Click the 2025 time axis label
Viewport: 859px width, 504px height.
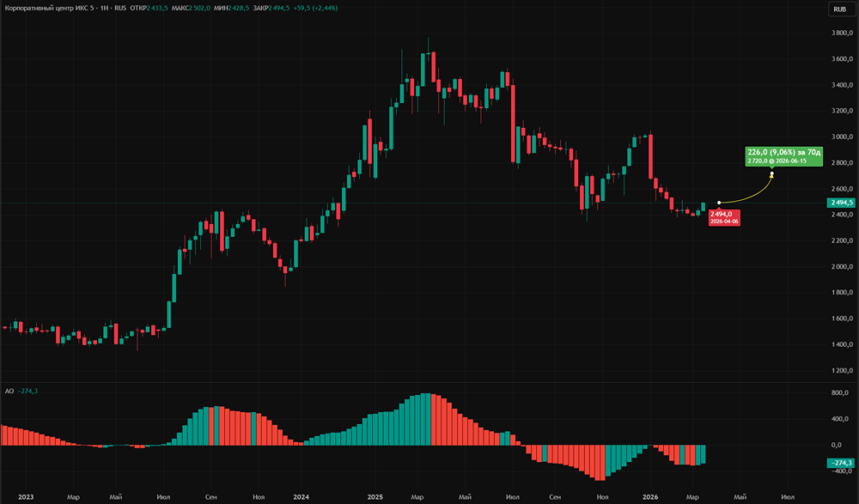tap(375, 497)
